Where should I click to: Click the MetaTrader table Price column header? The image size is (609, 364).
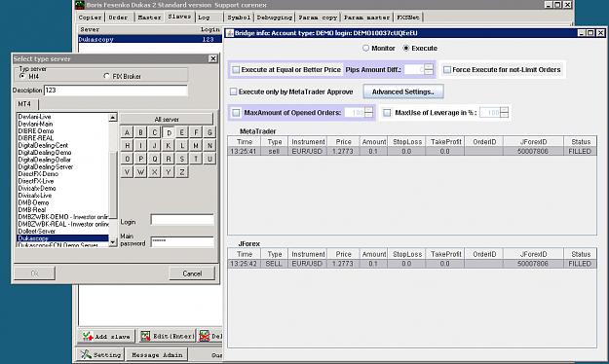(343, 142)
